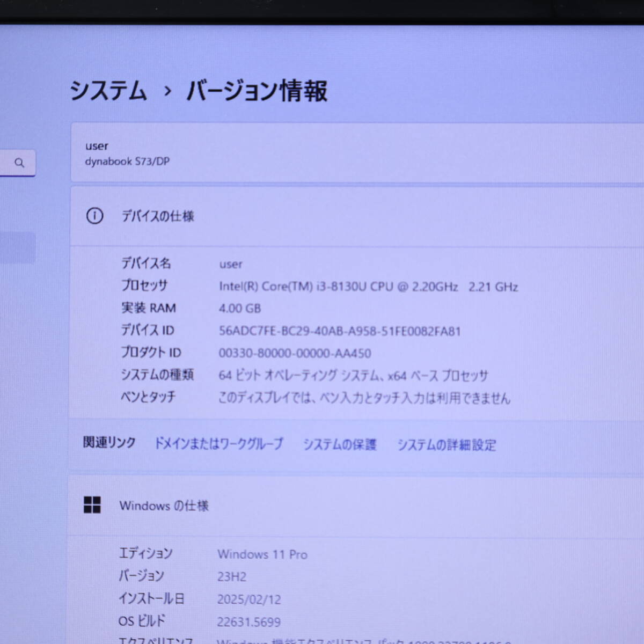Screen dimensions: 644x644
Task: Click the OS ビルド label
Action: click(x=142, y=621)
